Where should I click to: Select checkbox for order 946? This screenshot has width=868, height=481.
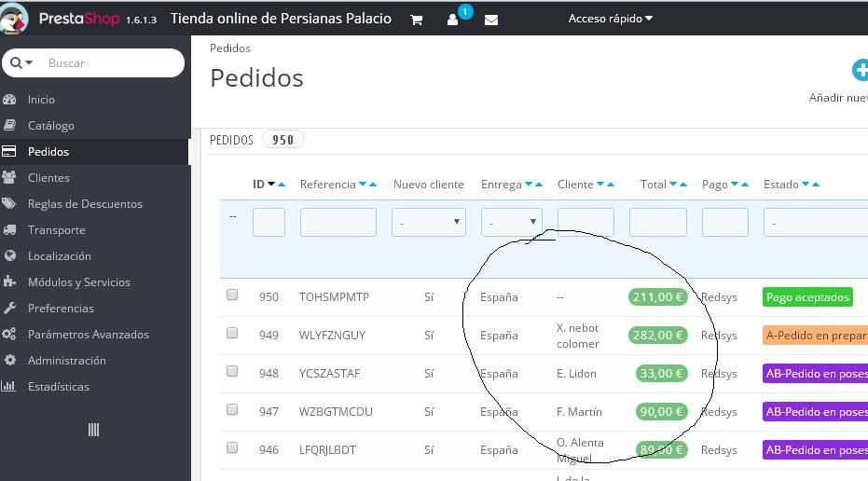coord(232,447)
